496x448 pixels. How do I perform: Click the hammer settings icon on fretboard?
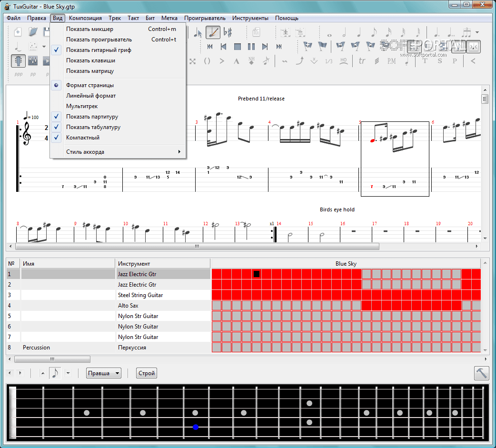click(482, 373)
